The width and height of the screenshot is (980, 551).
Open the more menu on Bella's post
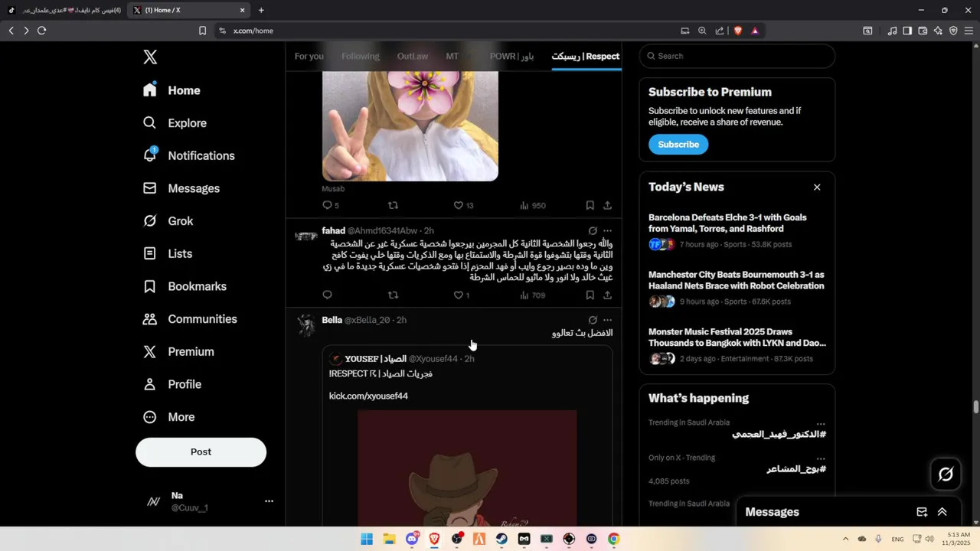point(607,320)
